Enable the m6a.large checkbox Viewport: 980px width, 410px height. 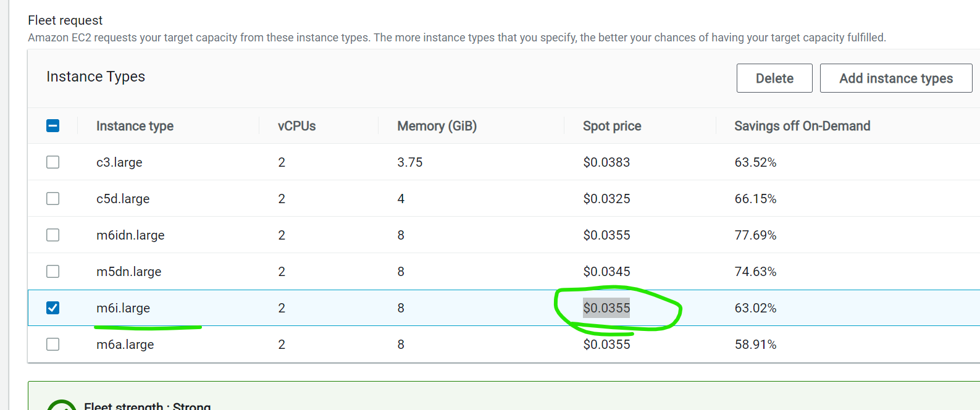53,344
